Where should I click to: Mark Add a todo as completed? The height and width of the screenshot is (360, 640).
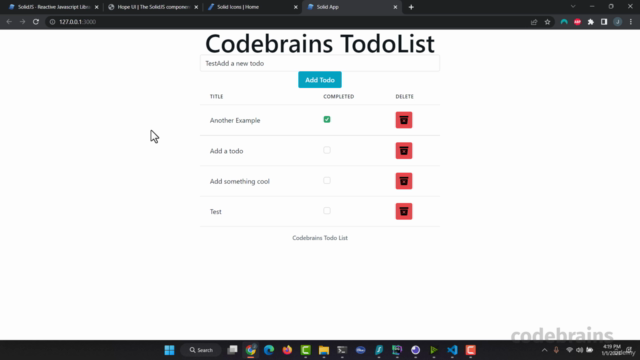click(x=327, y=150)
